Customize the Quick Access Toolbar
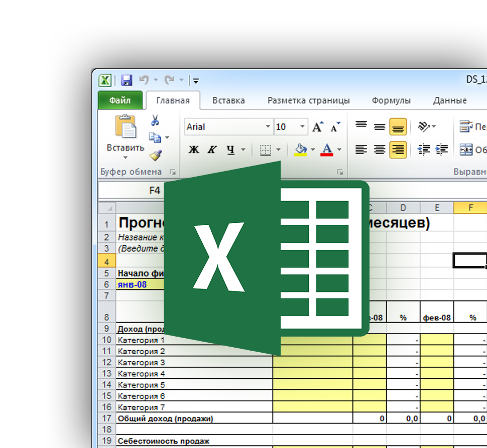Screen dimensions: 487x448 tap(196, 81)
